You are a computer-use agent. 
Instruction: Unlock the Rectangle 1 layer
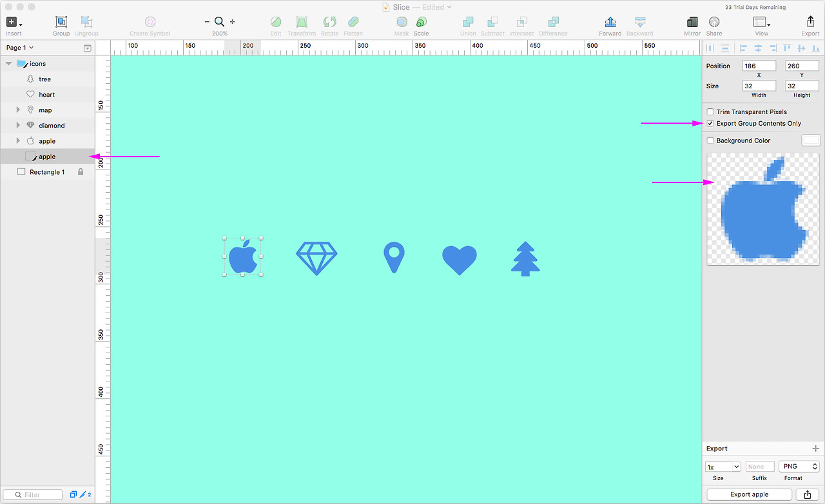[81, 172]
